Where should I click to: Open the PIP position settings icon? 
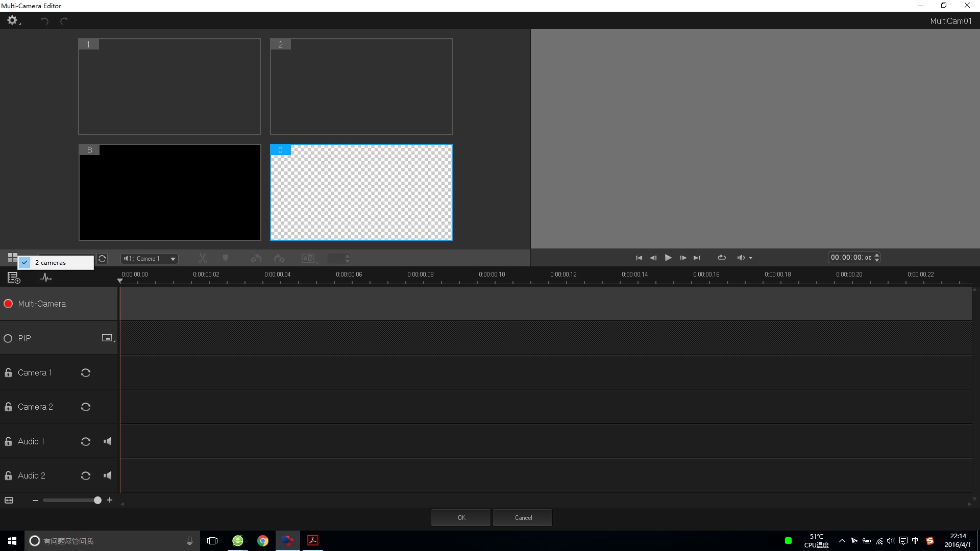click(108, 338)
